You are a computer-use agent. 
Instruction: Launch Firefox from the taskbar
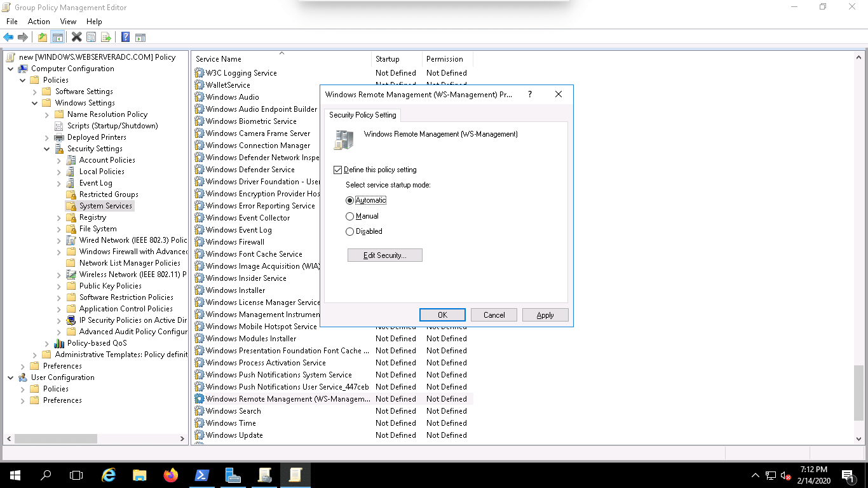click(171, 475)
